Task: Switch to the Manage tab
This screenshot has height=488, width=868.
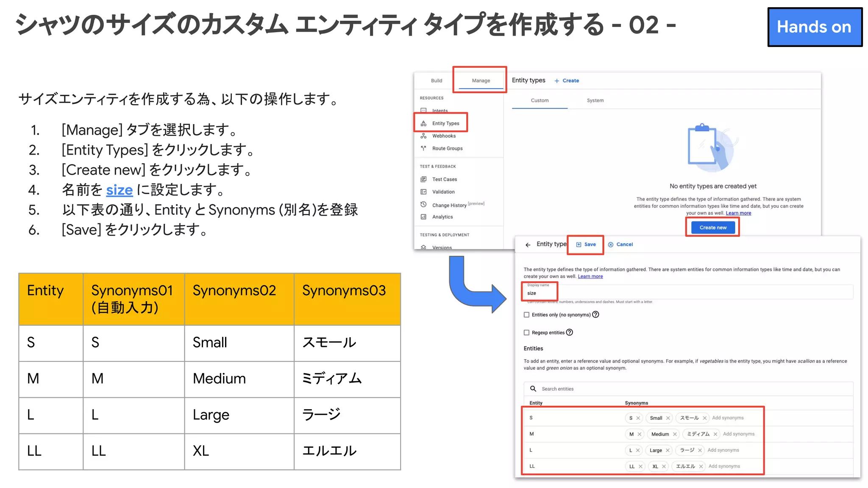Action: (481, 80)
